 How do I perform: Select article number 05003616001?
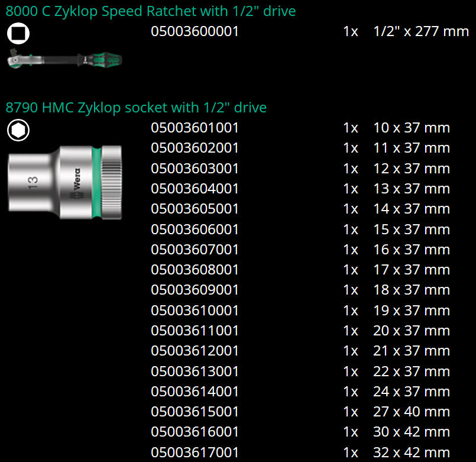pos(195,432)
